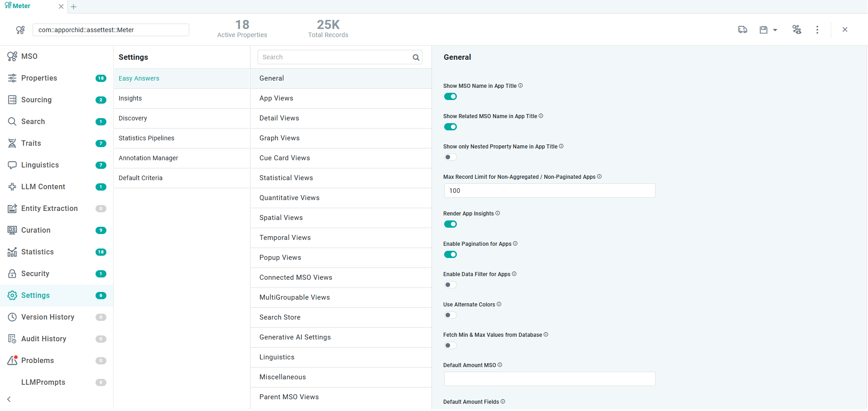The height and width of the screenshot is (411, 868).
Task: Select Generative AI Settings category
Action: (x=295, y=337)
